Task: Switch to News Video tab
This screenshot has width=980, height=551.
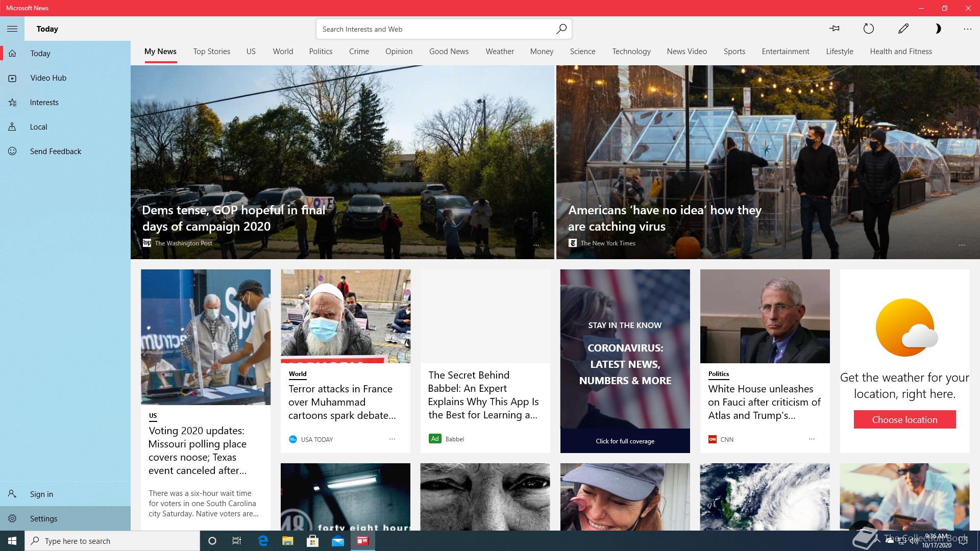Action: pos(687,52)
